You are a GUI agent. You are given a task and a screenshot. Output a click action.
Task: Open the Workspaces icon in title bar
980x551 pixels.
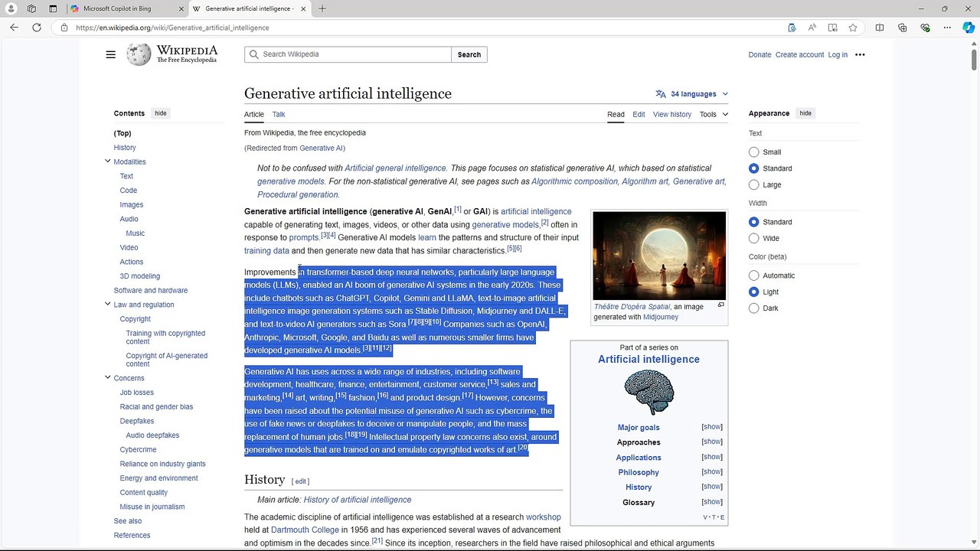point(31,8)
